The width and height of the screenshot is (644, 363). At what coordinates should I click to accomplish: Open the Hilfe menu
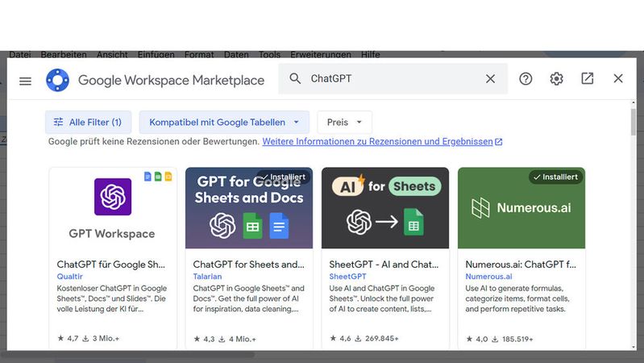coord(371,54)
